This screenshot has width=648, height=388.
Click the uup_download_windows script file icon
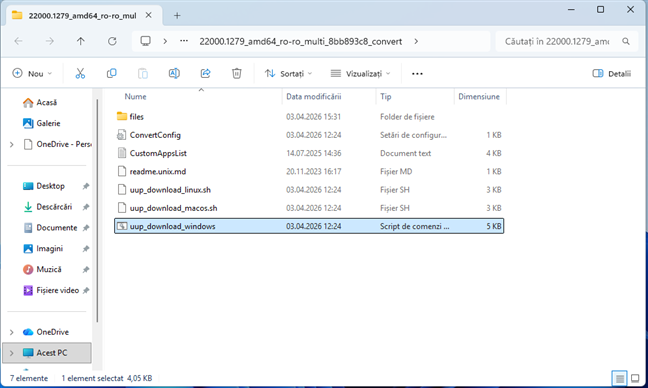[122, 226]
